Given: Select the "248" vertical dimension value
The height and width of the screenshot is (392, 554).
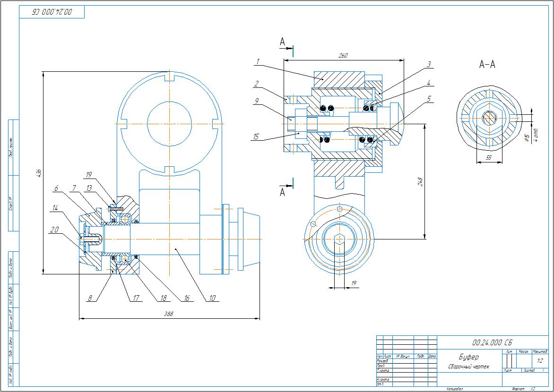Looking at the screenshot, I should 420,183.
